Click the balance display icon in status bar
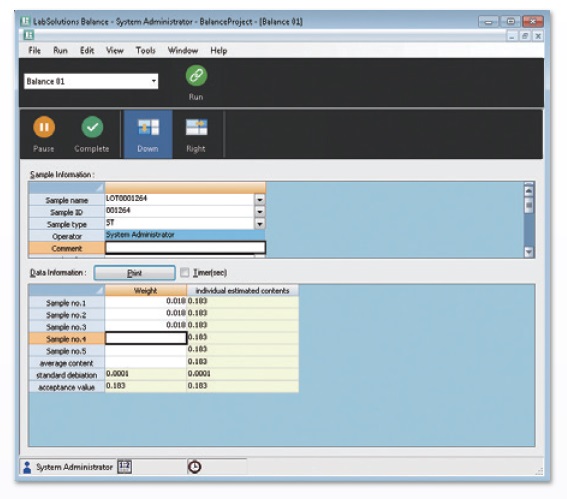This screenshot has height=499, width=567. click(x=124, y=466)
